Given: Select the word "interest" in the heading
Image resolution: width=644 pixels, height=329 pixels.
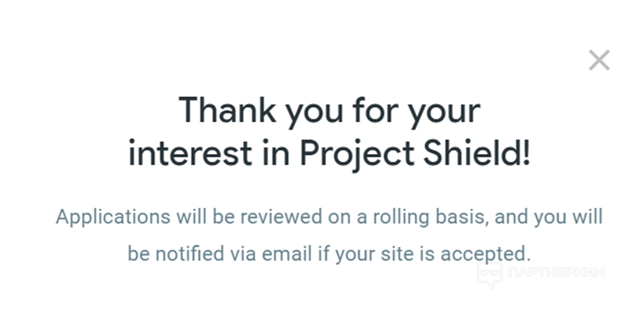Looking at the screenshot, I should click(x=190, y=153).
